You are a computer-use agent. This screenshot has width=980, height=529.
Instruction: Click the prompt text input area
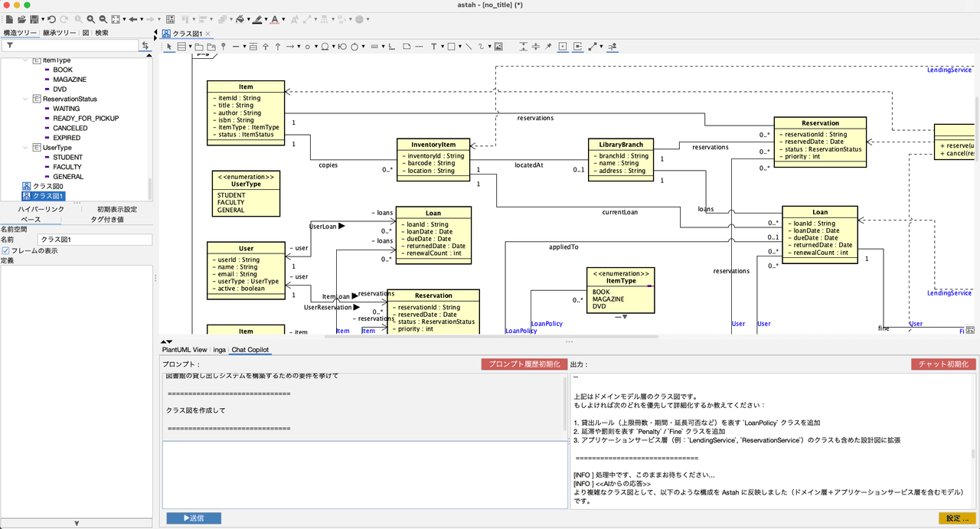364,475
